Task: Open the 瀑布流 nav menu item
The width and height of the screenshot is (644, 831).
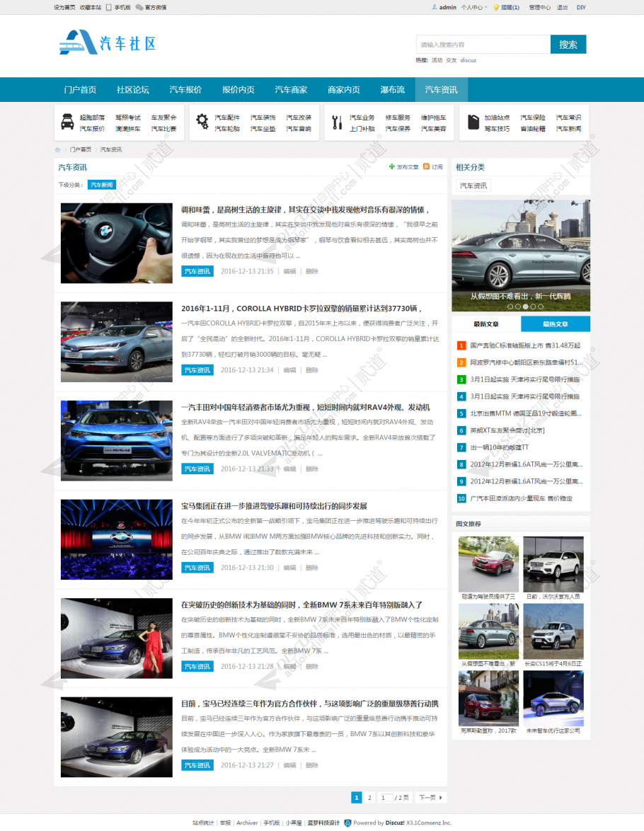Action: pos(393,90)
